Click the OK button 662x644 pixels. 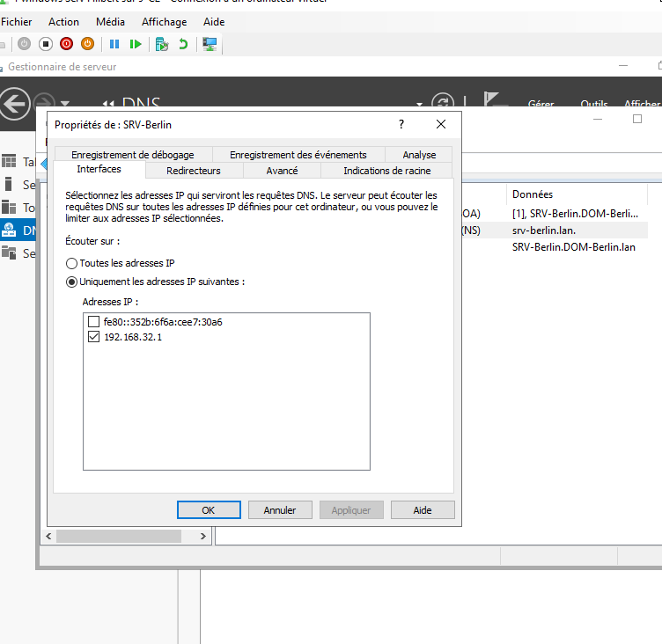[x=208, y=509]
